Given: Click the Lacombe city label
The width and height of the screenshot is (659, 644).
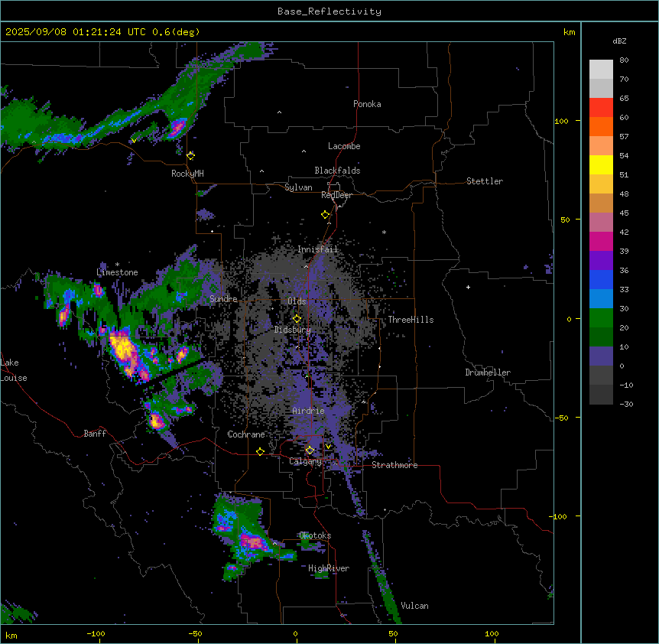Looking at the screenshot, I should tap(344, 146).
